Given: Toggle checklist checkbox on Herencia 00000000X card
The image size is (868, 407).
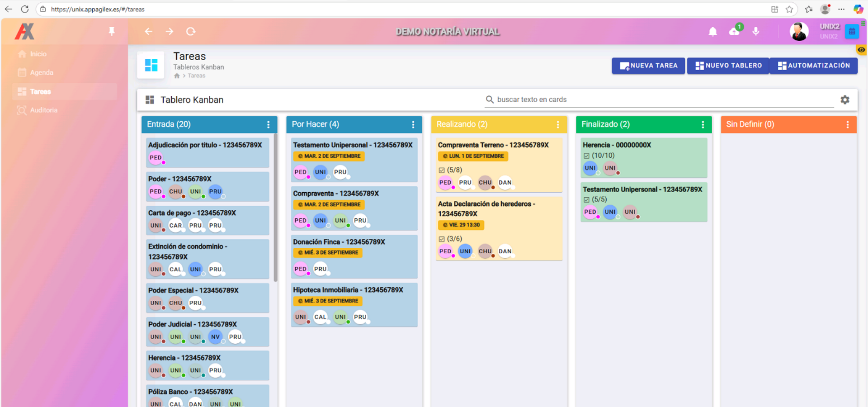Looking at the screenshot, I should click(x=586, y=156).
